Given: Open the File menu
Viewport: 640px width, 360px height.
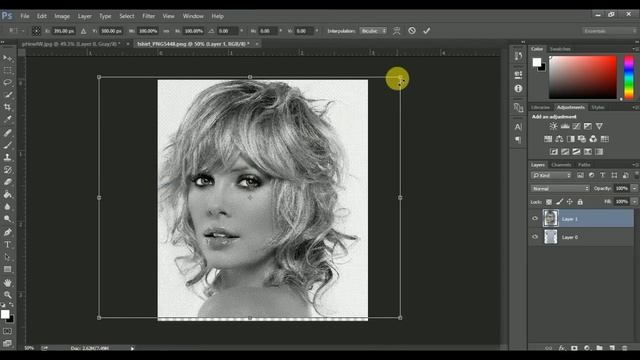Looking at the screenshot, I should point(25,16).
